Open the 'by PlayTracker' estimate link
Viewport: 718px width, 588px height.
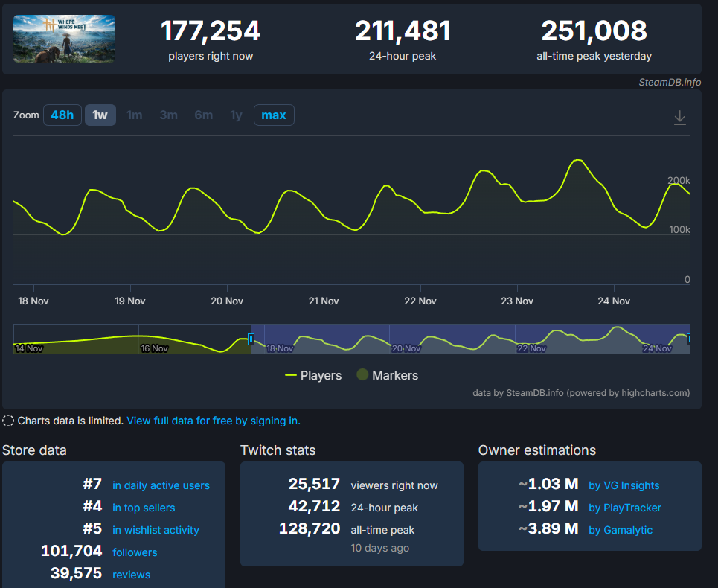tap(624, 508)
